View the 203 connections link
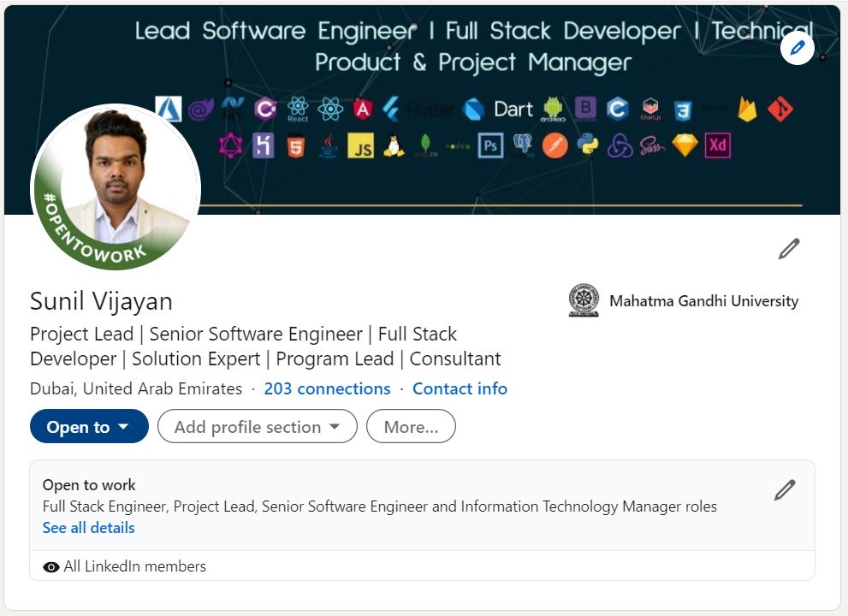848x616 pixels. (x=327, y=388)
